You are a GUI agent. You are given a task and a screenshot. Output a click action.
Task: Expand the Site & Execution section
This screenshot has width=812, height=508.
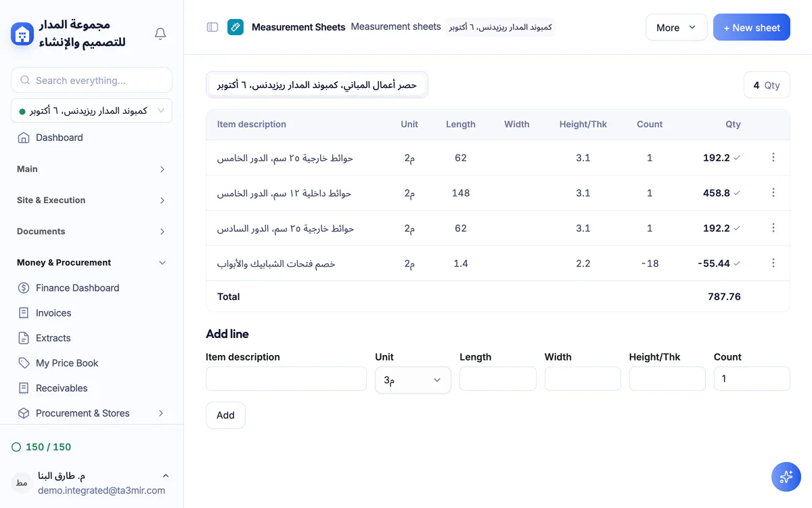(x=91, y=200)
